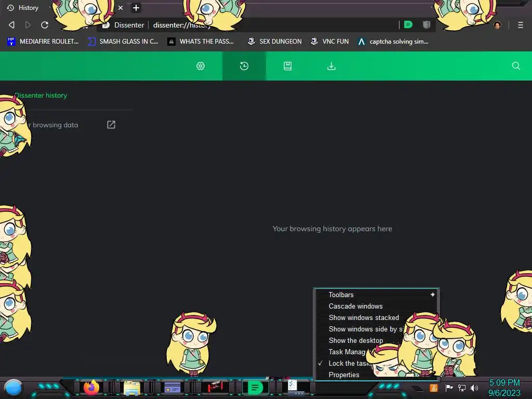Open the VNC FUN bookmark
This screenshot has width=532, height=399.
point(330,42)
